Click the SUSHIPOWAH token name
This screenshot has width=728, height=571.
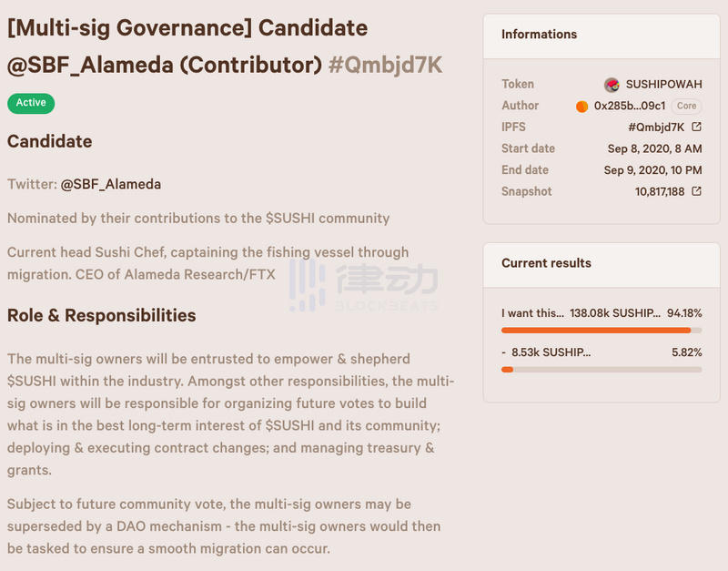tap(663, 85)
